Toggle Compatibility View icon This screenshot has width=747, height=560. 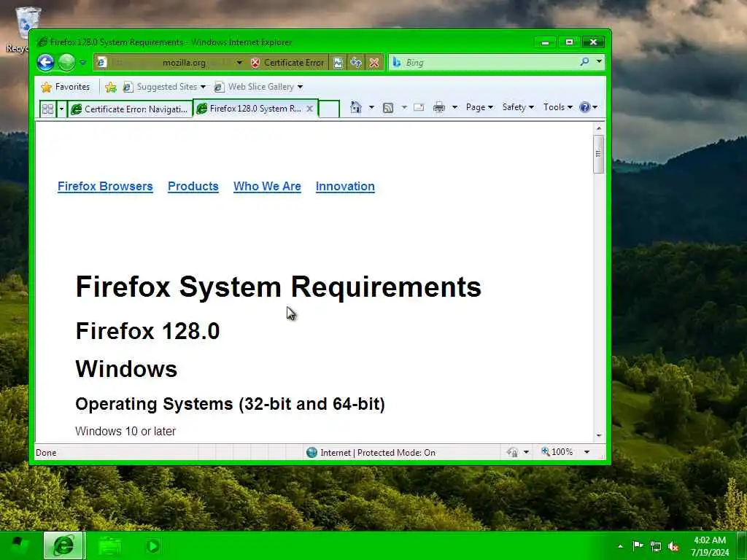tap(338, 63)
